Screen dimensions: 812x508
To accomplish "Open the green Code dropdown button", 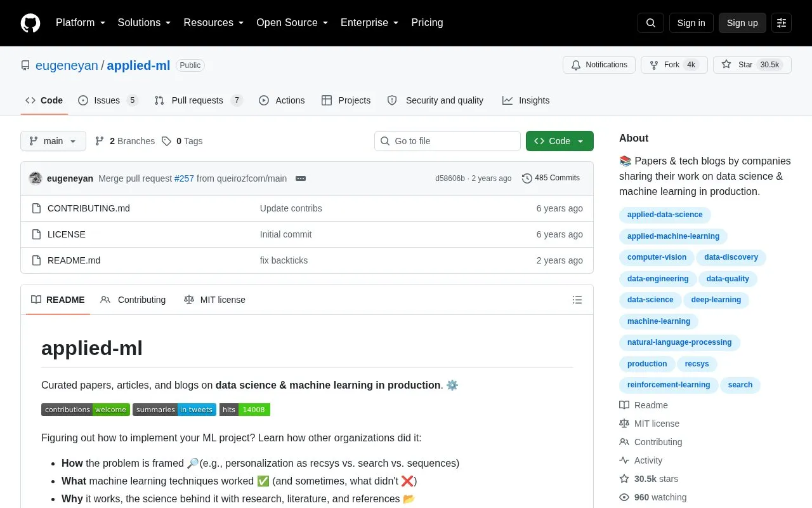I will pyautogui.click(x=560, y=141).
